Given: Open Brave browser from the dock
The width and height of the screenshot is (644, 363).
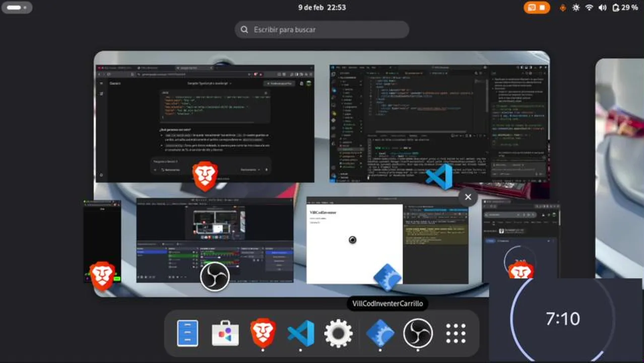Looking at the screenshot, I should click(x=263, y=333).
